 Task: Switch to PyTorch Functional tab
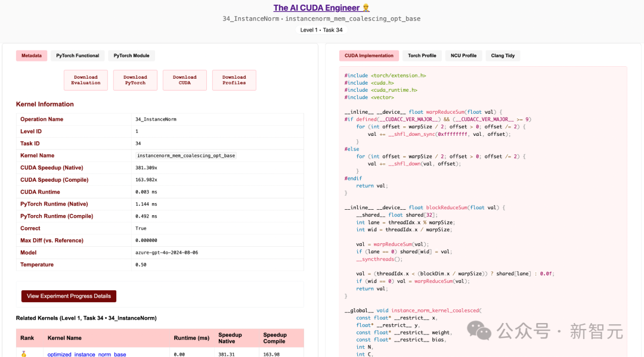coord(78,56)
